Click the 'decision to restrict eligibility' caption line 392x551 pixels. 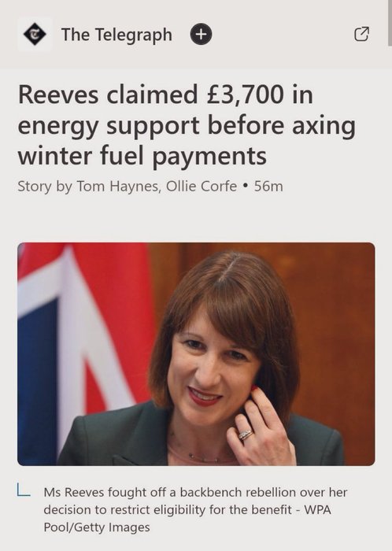168,509
